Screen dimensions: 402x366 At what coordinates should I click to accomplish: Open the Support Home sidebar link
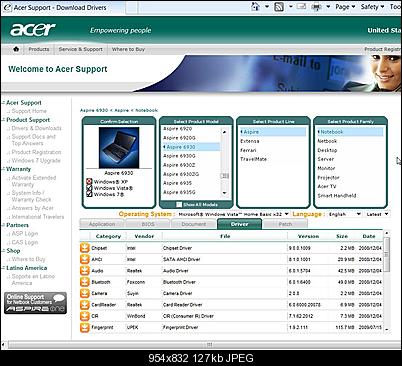(29, 111)
